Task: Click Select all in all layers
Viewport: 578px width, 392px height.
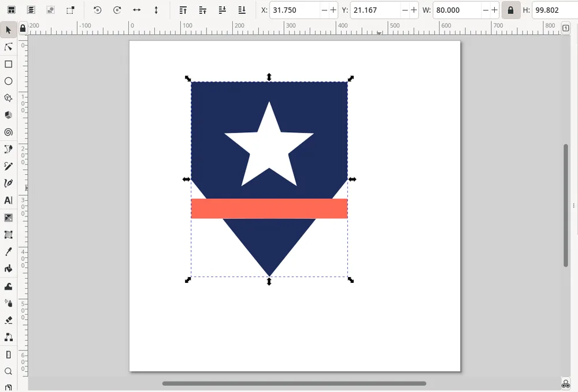Action: click(x=31, y=10)
